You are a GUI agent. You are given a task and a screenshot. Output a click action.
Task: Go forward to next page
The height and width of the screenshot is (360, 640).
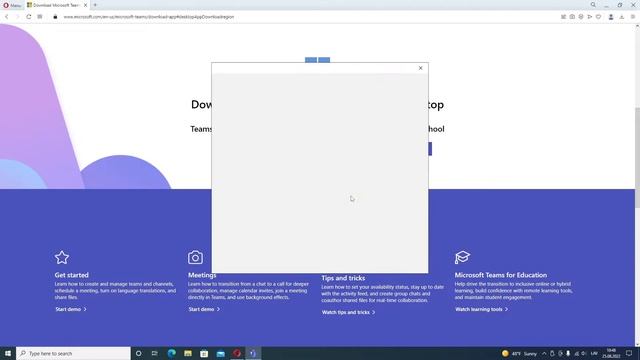[x=17, y=17]
